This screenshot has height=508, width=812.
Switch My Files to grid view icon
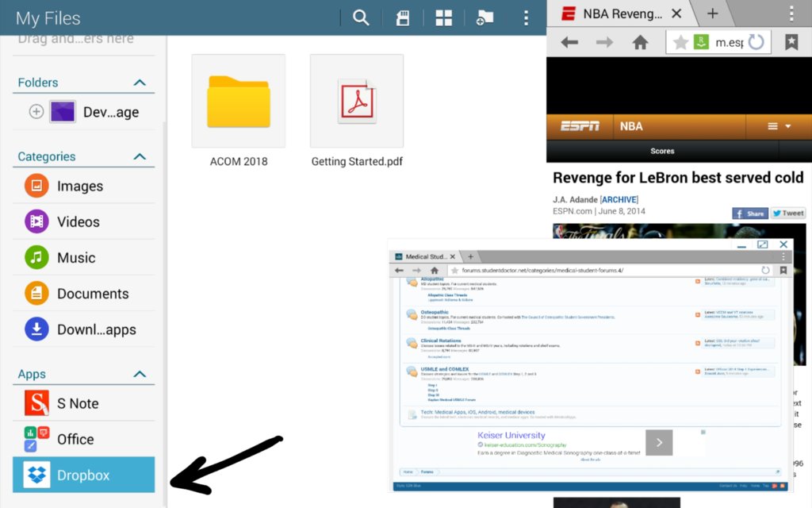[444, 18]
